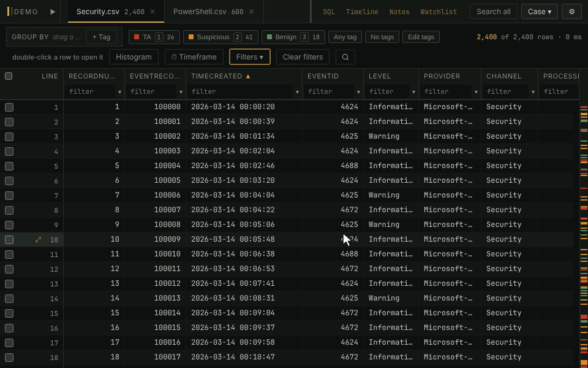Check the checkbox for line 8
This screenshot has height=368, width=588.
9,210
